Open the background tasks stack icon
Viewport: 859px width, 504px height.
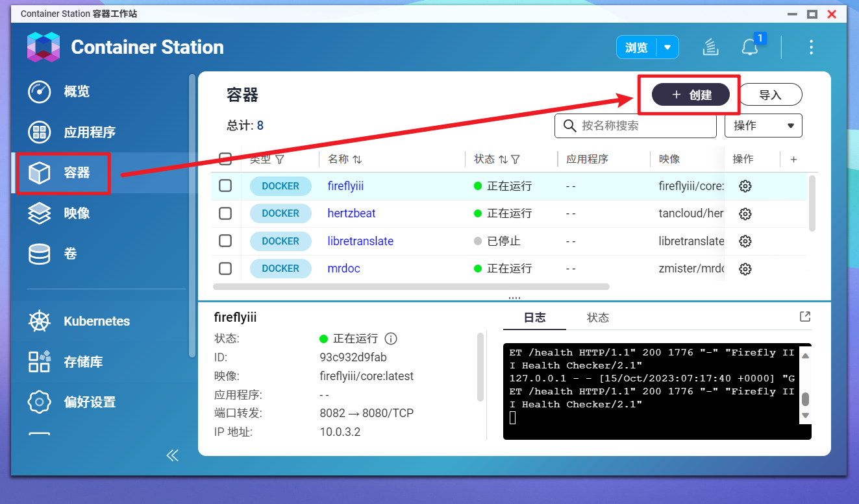point(711,47)
